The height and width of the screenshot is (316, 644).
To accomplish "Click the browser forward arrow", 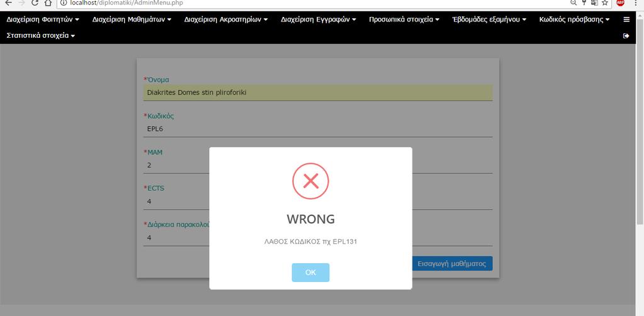I will point(22,3).
